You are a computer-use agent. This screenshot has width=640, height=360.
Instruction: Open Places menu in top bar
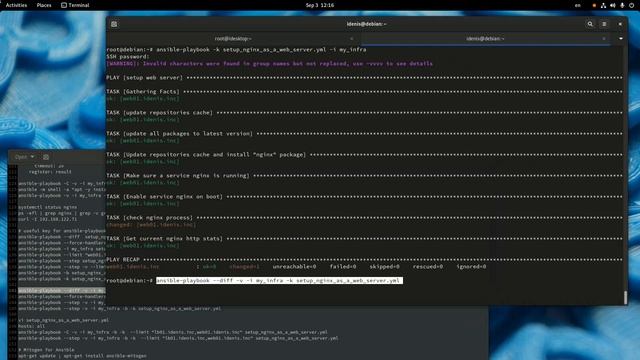(44, 5)
